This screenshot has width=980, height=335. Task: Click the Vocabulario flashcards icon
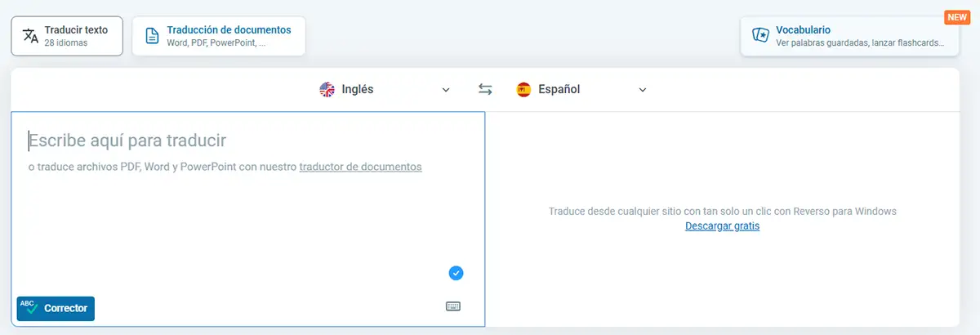tap(760, 36)
